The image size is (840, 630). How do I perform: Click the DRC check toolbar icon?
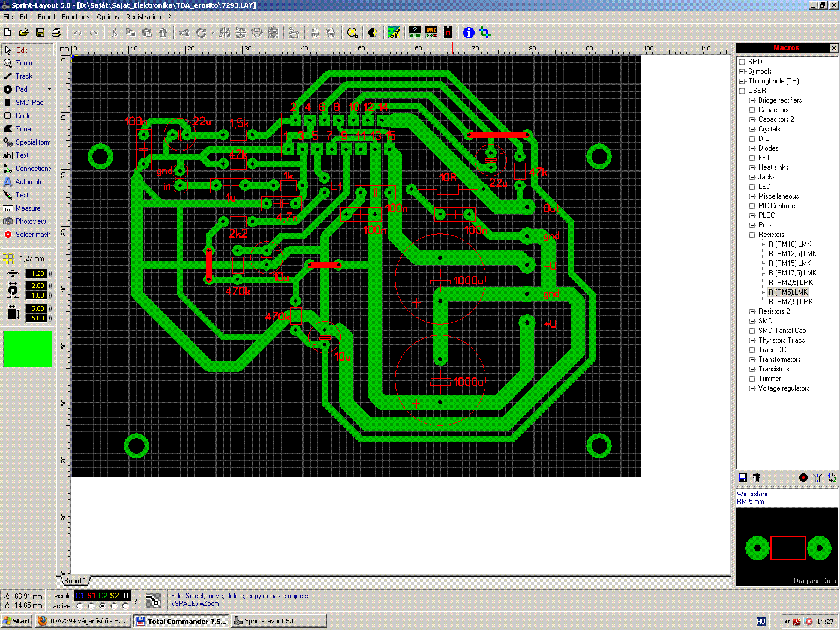[431, 32]
